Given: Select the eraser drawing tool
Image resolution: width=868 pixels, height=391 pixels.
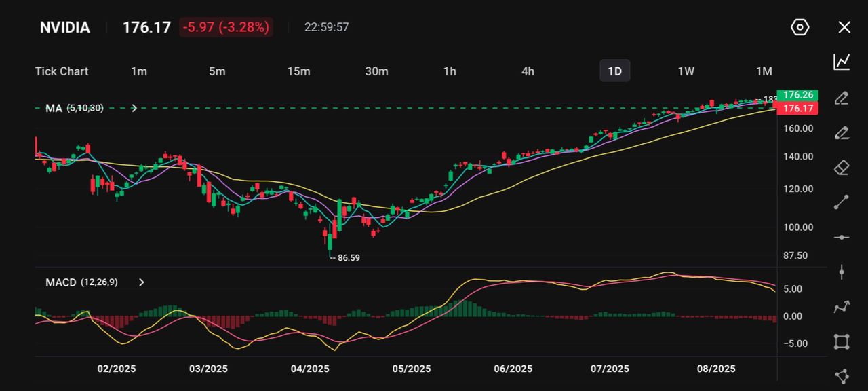Looking at the screenshot, I should click(x=842, y=167).
